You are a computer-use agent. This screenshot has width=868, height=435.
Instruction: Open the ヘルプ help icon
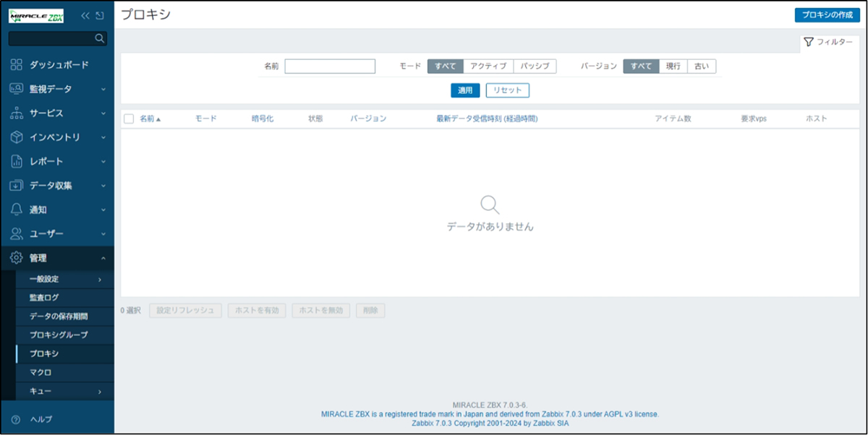(16, 419)
